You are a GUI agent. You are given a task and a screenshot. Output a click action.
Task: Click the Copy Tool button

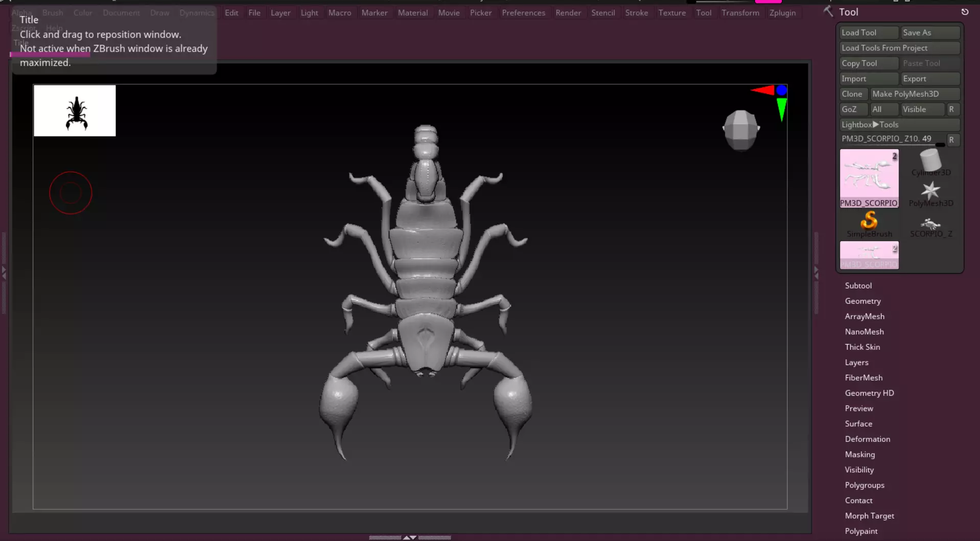pyautogui.click(x=869, y=63)
